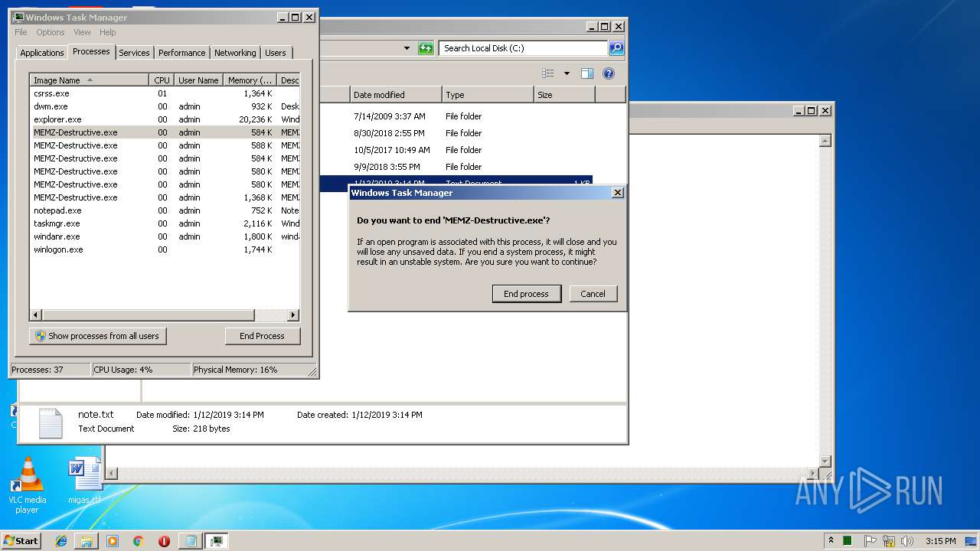Open Task Manager File menu
Image resolution: width=980 pixels, height=551 pixels.
(21, 32)
